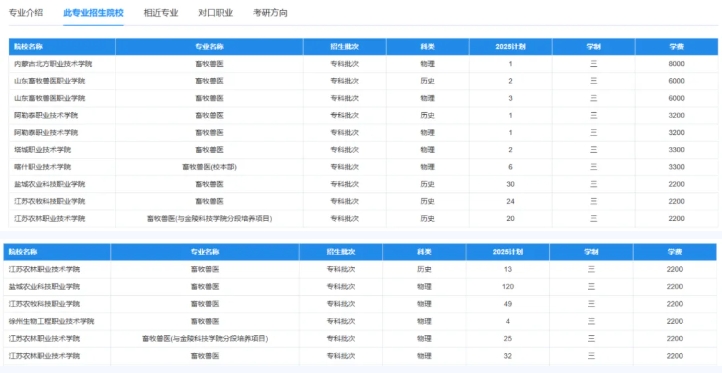722x373 pixels.
Task: Select 盐城农业科技职业学院 in the plan-120 row
Action: (x=45, y=286)
